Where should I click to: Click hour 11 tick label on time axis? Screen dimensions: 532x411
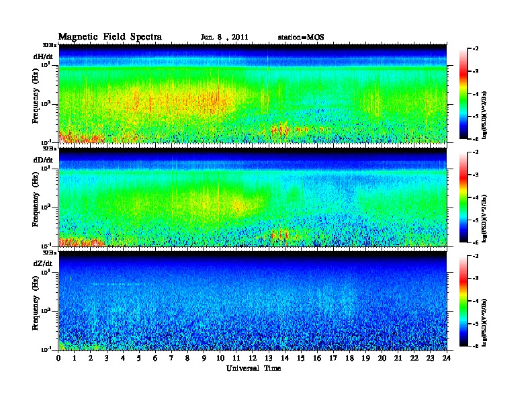[x=236, y=359]
